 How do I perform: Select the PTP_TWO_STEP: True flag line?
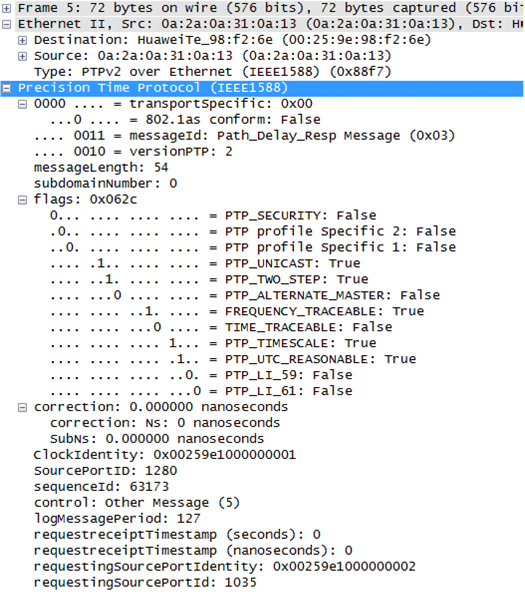point(209,279)
